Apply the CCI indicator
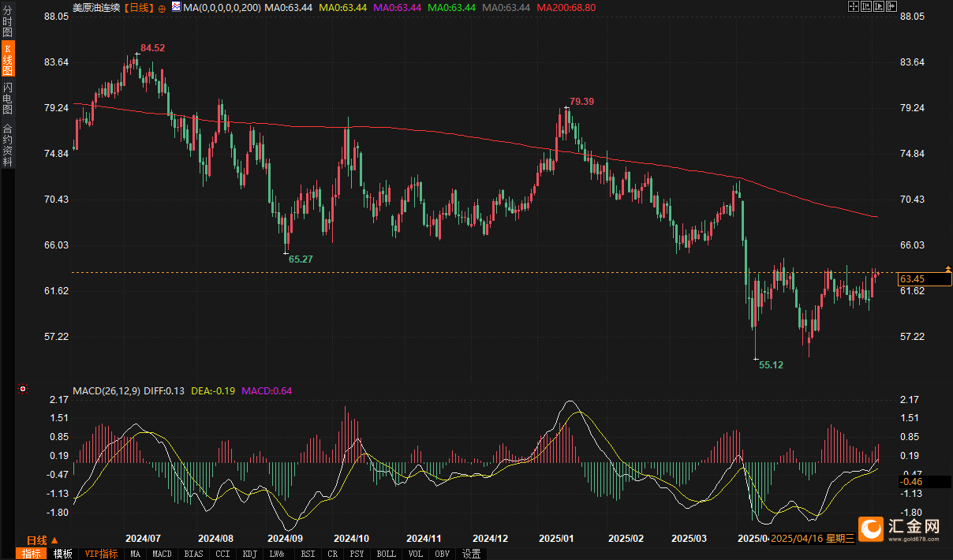The width and height of the screenshot is (953, 560). tap(223, 554)
